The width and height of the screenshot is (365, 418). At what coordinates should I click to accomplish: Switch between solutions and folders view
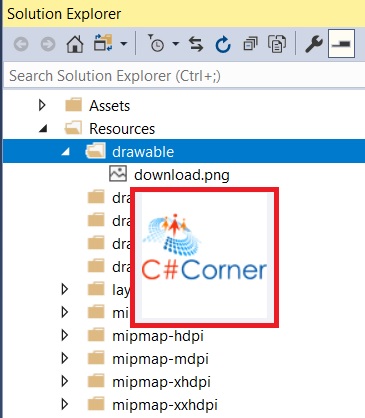click(x=103, y=43)
